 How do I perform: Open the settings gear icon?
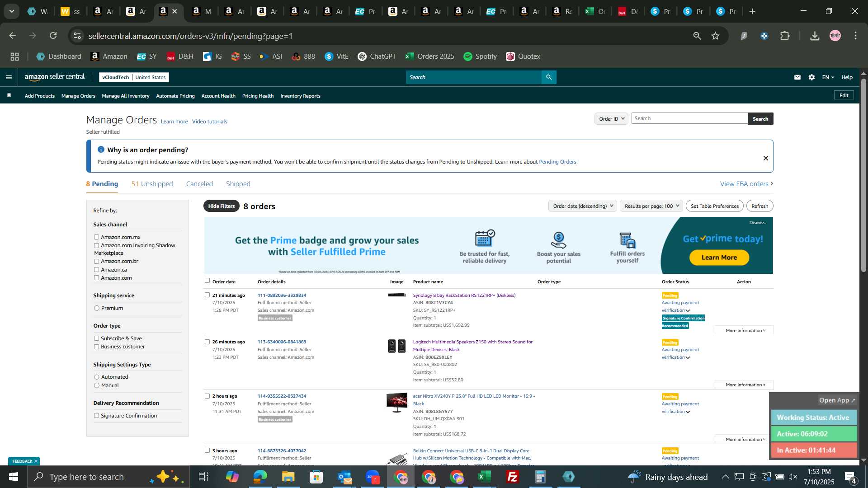[812, 77]
